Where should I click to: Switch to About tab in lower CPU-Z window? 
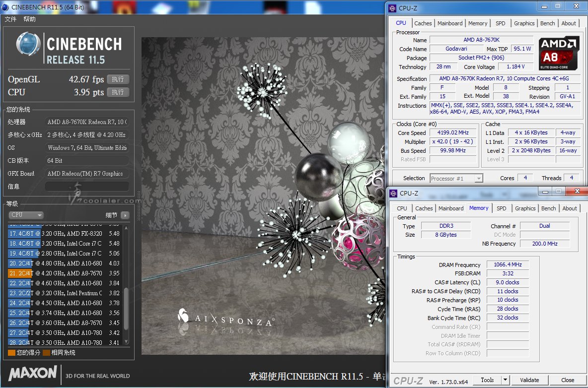coord(570,208)
